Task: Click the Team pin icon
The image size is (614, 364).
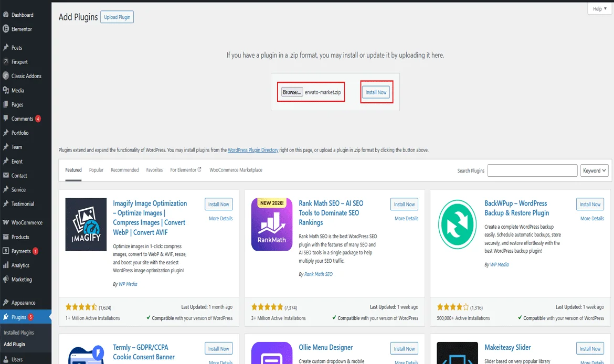Action: pos(6,147)
